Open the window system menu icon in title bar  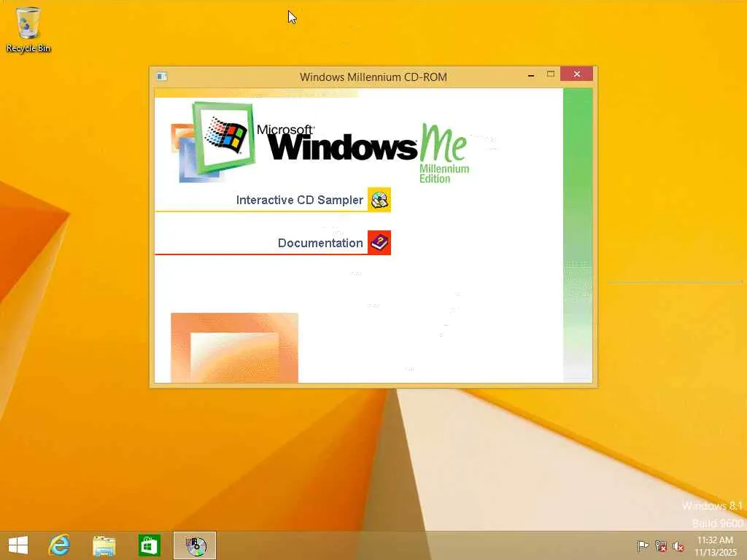pyautogui.click(x=162, y=76)
